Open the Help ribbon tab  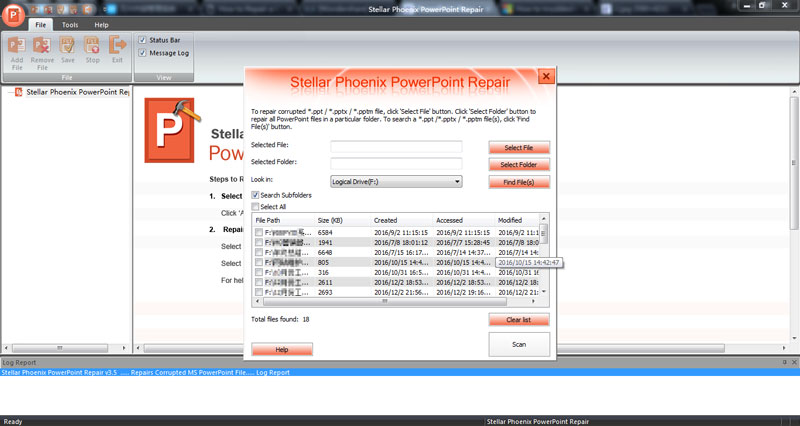[101, 24]
